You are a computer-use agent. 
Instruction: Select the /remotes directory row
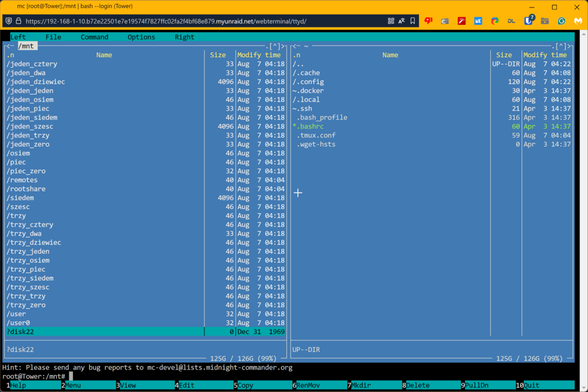(x=145, y=180)
